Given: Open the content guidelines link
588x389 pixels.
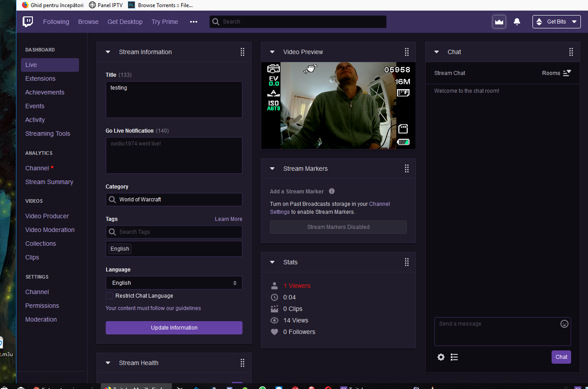Looking at the screenshot, I should pos(153,308).
